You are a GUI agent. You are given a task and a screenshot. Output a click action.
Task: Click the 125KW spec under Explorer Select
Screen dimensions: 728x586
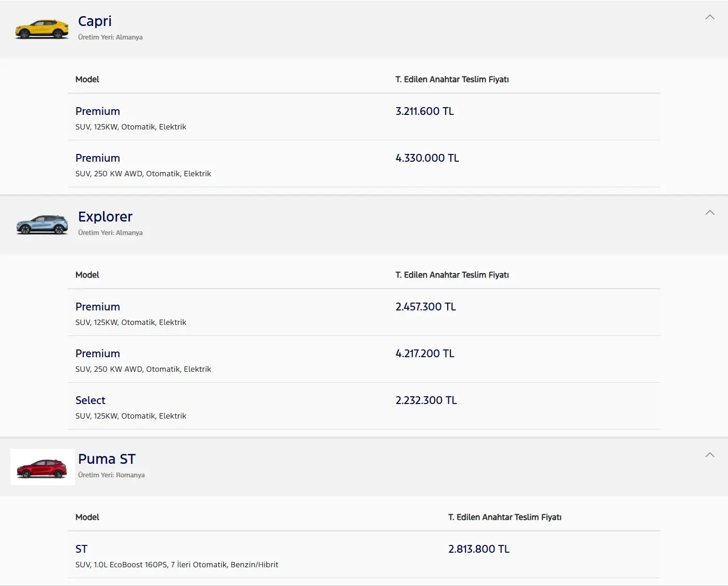point(131,416)
